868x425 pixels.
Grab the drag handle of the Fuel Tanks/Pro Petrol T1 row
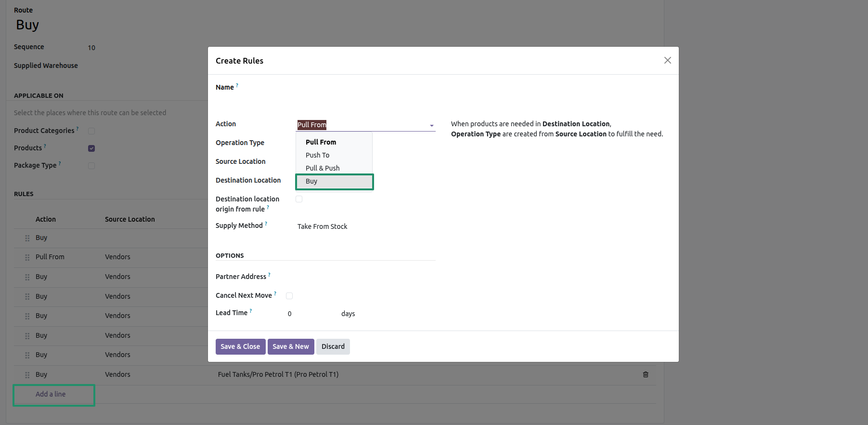click(27, 375)
